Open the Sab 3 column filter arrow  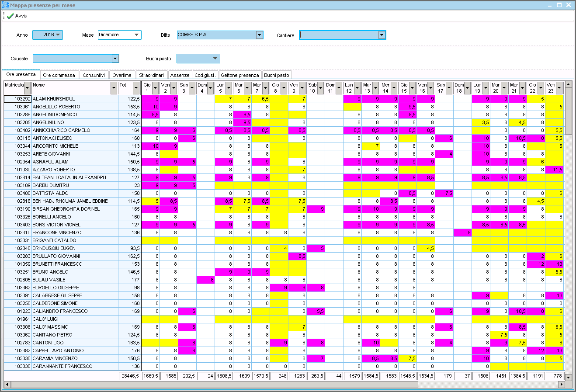click(x=192, y=88)
